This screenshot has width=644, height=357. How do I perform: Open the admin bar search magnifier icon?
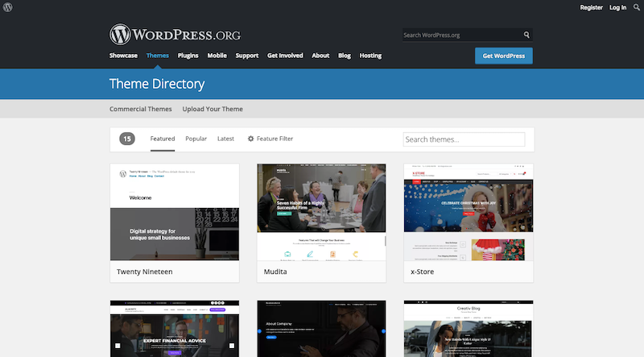click(637, 7)
